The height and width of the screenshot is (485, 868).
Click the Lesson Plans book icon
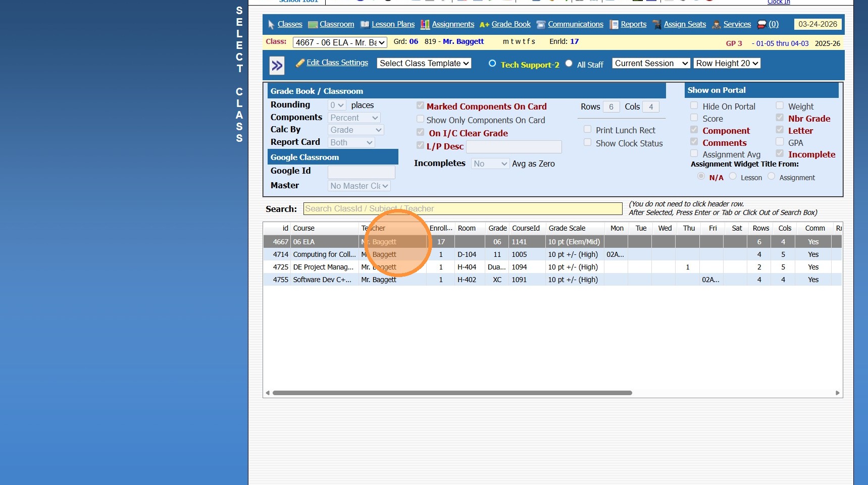(365, 25)
